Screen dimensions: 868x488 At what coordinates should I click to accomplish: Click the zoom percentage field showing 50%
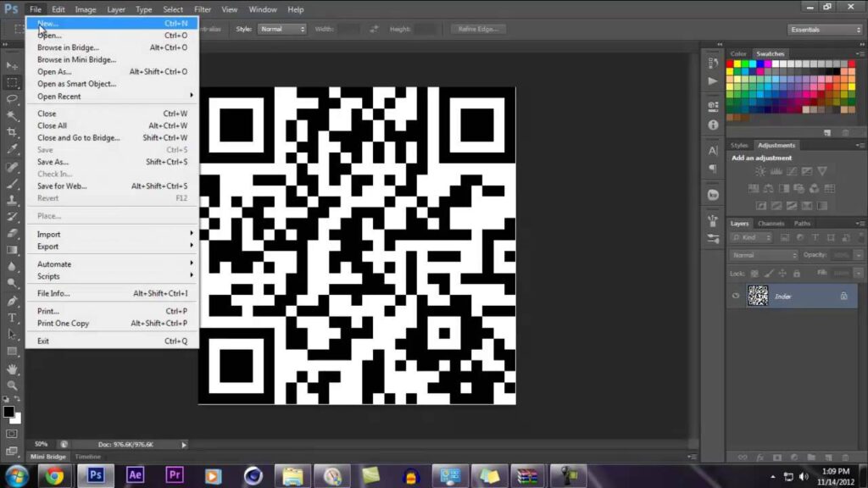point(41,444)
